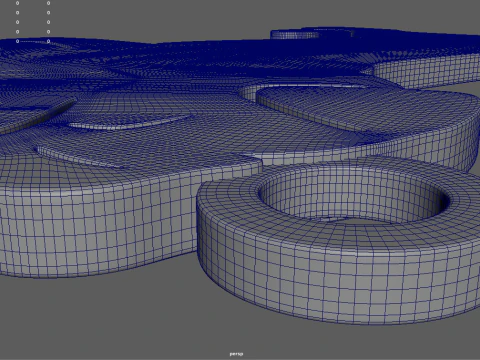The image size is (480, 360).
Task: Click the bottom-right HUD zero over blue wireframe
Action: [x=48, y=41]
